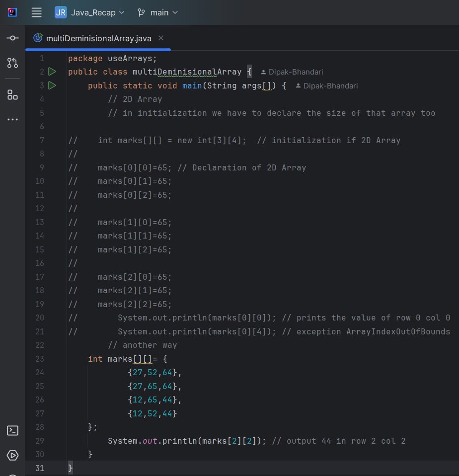
Task: Open the main branch dropdown
Action: click(x=161, y=12)
